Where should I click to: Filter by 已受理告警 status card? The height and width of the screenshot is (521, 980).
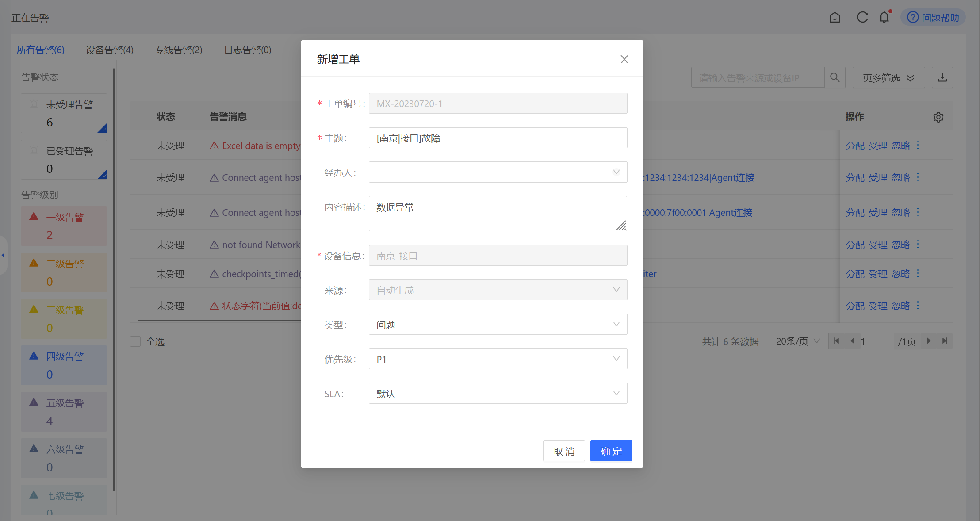tap(64, 160)
